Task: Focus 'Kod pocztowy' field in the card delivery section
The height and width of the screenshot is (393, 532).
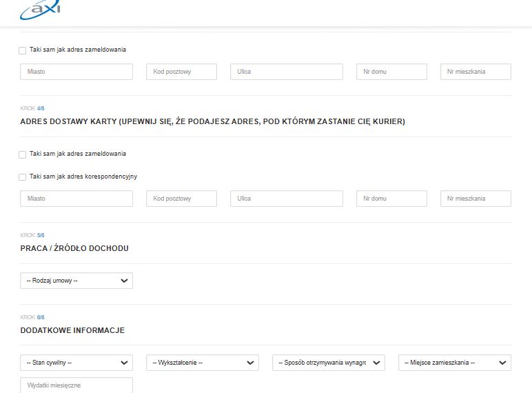Action: pos(181,199)
